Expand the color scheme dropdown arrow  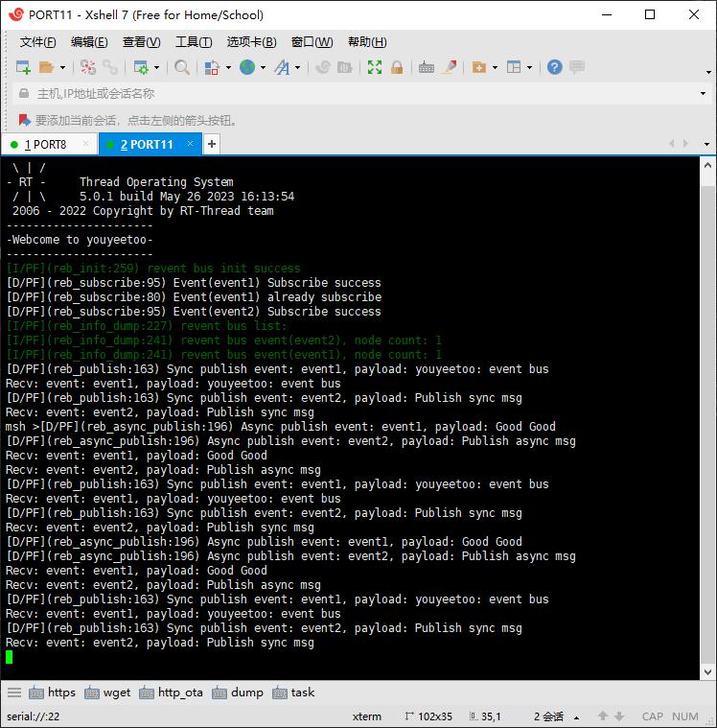point(228,68)
